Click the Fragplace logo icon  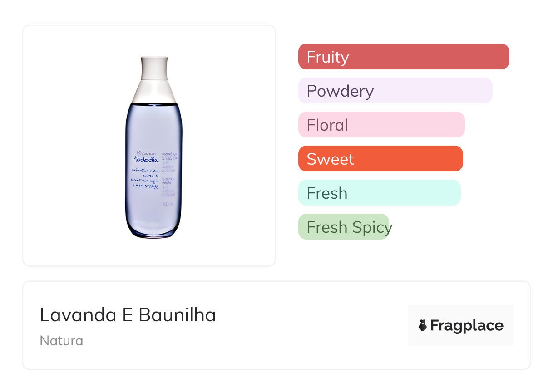click(423, 325)
